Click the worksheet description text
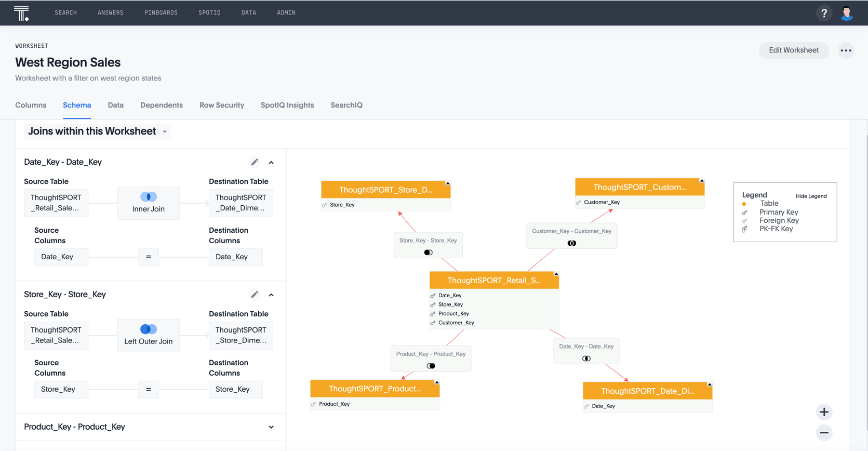The width and height of the screenshot is (868, 451). point(88,78)
